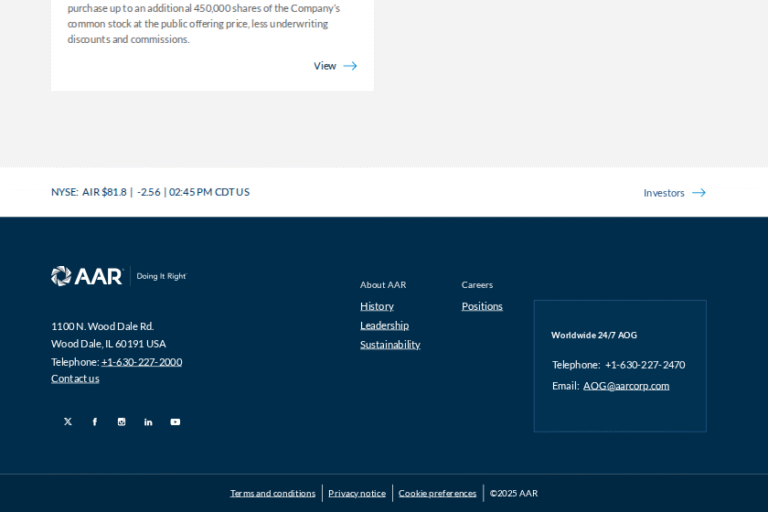Read the Terms and conditions page
768x512 pixels.
coord(273,493)
